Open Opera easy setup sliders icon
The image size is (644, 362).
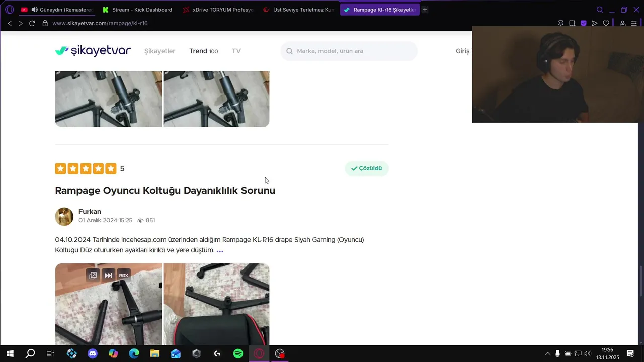(x=634, y=23)
